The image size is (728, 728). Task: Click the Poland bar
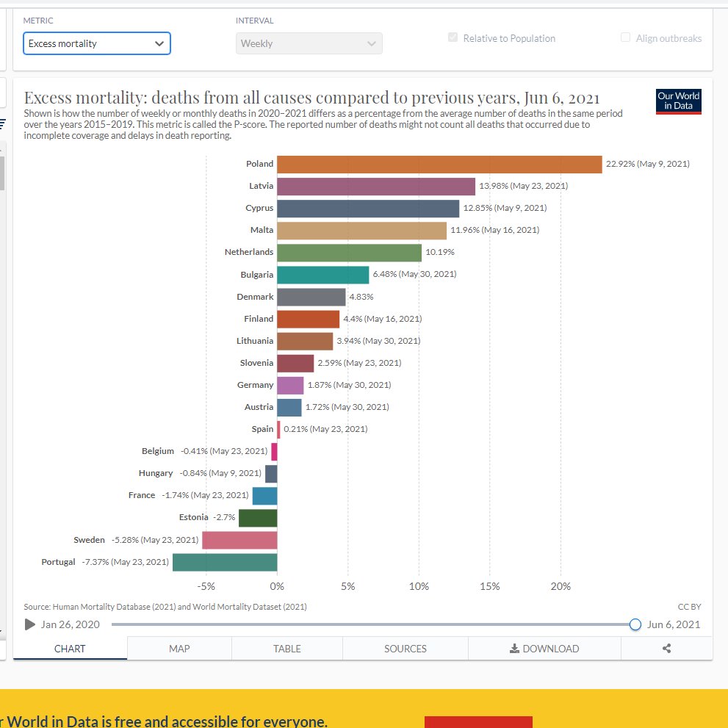coord(439,165)
